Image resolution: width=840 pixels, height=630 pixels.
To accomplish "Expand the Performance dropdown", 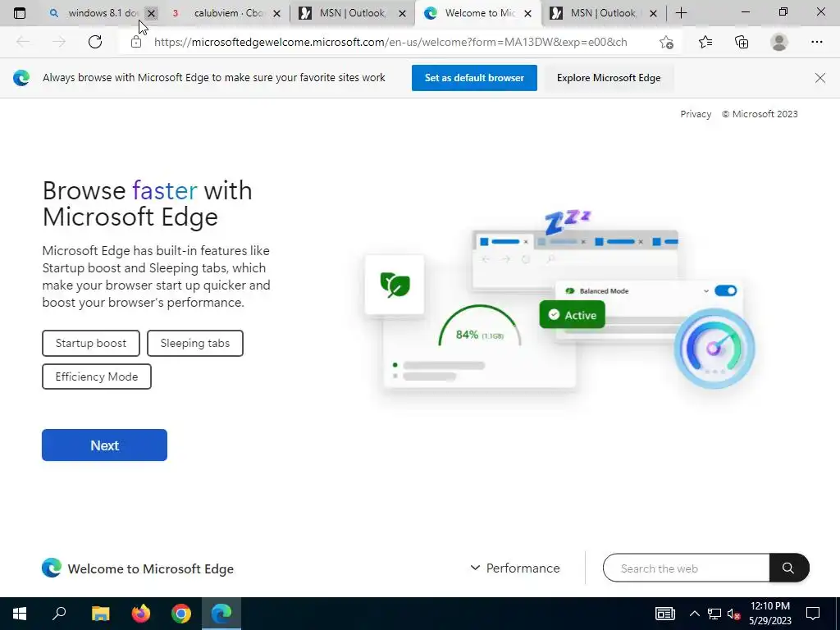I will (x=515, y=568).
